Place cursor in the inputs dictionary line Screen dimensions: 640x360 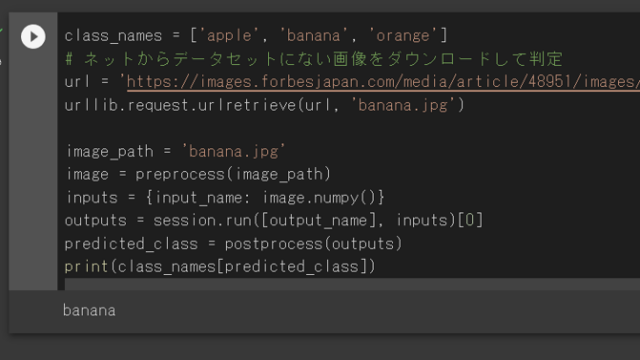pyautogui.click(x=225, y=198)
